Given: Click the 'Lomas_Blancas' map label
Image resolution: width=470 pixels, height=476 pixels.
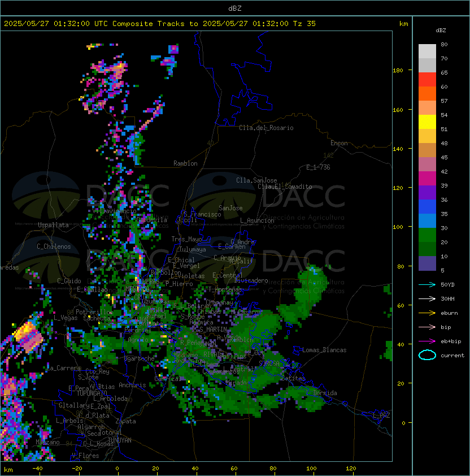Looking at the screenshot, I should click(x=324, y=350).
